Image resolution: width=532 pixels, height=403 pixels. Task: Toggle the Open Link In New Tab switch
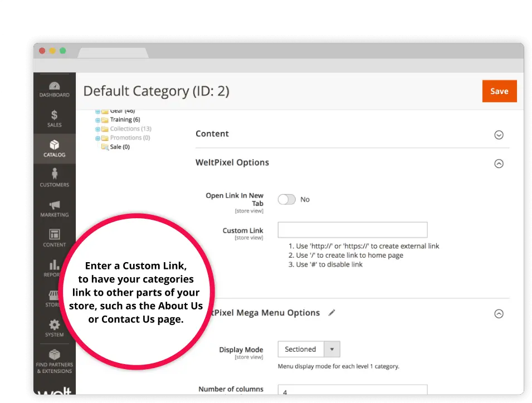[x=287, y=199]
